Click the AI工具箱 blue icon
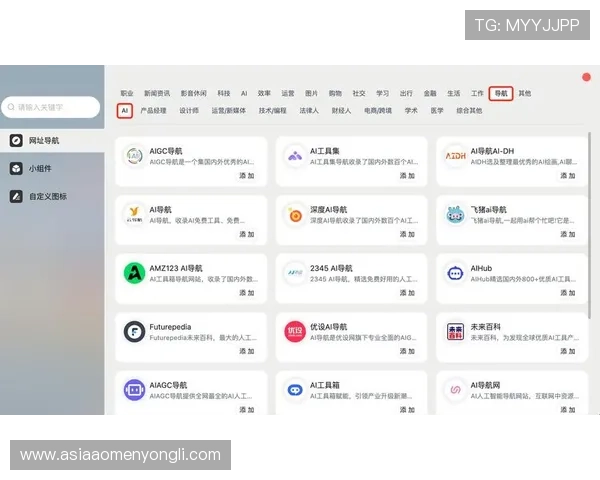 point(295,390)
